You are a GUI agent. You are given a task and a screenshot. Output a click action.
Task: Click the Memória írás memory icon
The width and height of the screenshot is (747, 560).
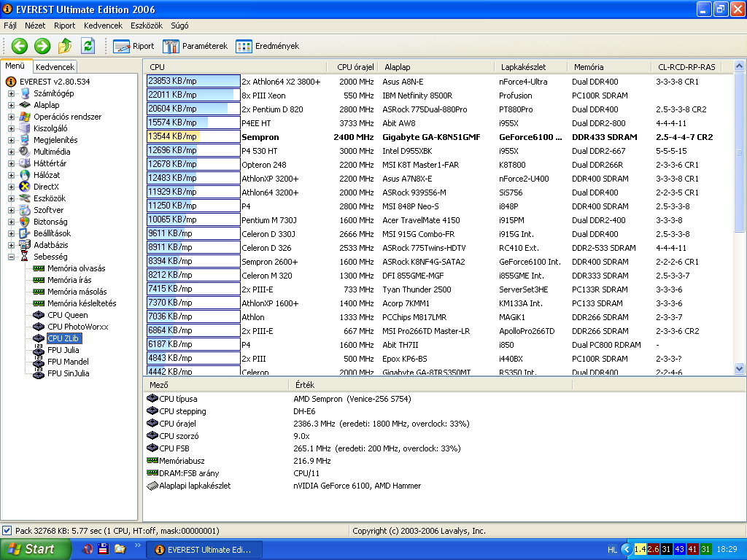tap(39, 280)
